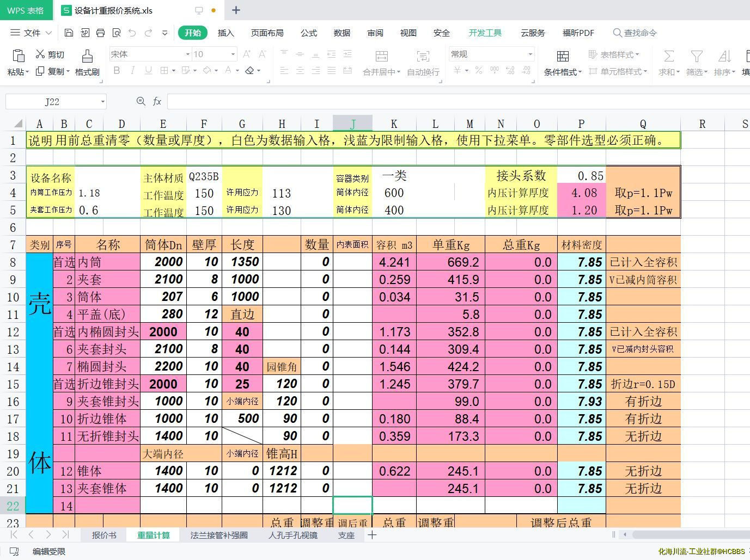The height and width of the screenshot is (560, 750).
Task: Toggle Underline formatting button
Action: point(148,71)
